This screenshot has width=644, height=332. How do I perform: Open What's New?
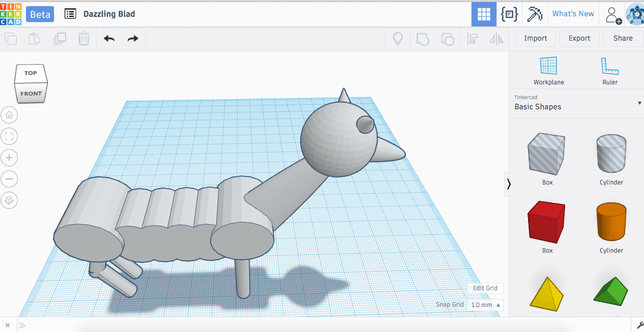(573, 14)
